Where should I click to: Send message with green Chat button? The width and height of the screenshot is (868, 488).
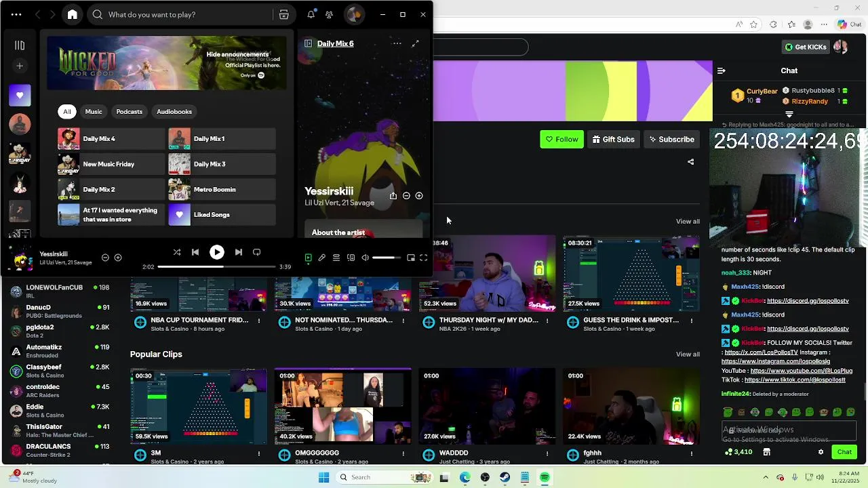(x=844, y=452)
